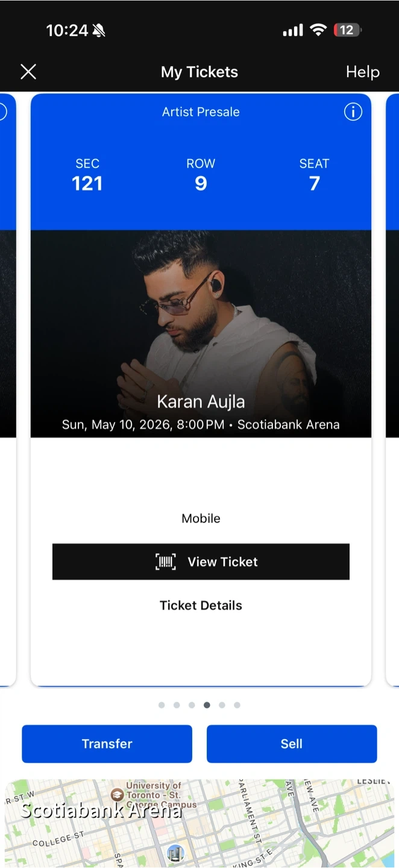Open Ticket Details
Image resolution: width=399 pixels, height=868 pixels.
coord(201,605)
